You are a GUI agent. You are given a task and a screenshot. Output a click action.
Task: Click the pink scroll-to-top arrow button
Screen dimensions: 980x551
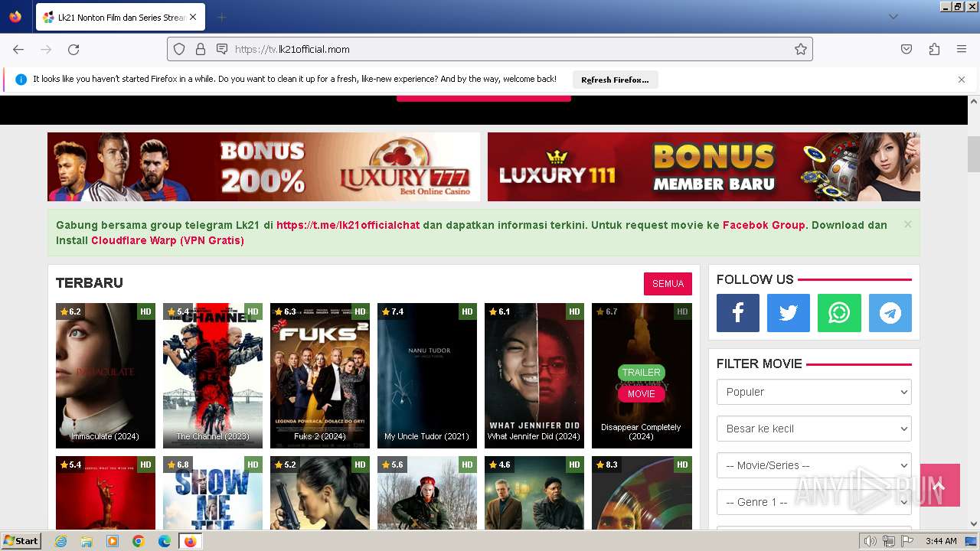click(940, 485)
